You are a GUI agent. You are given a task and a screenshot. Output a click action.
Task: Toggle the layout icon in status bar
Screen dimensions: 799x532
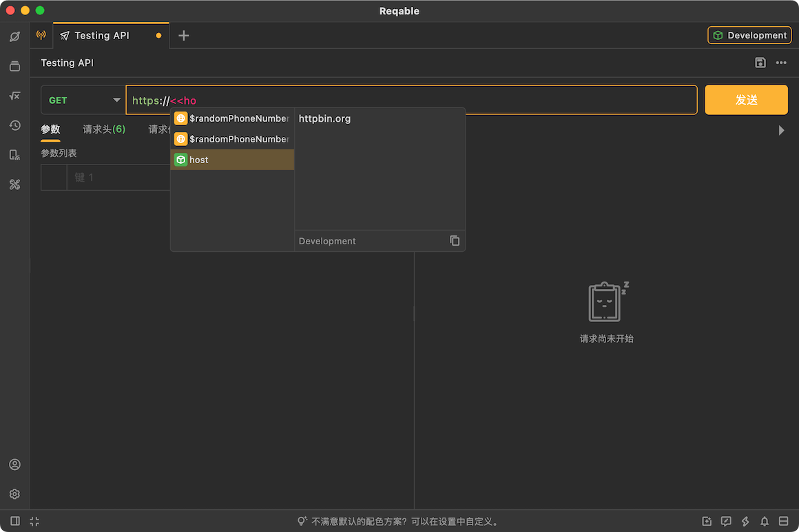click(x=784, y=521)
